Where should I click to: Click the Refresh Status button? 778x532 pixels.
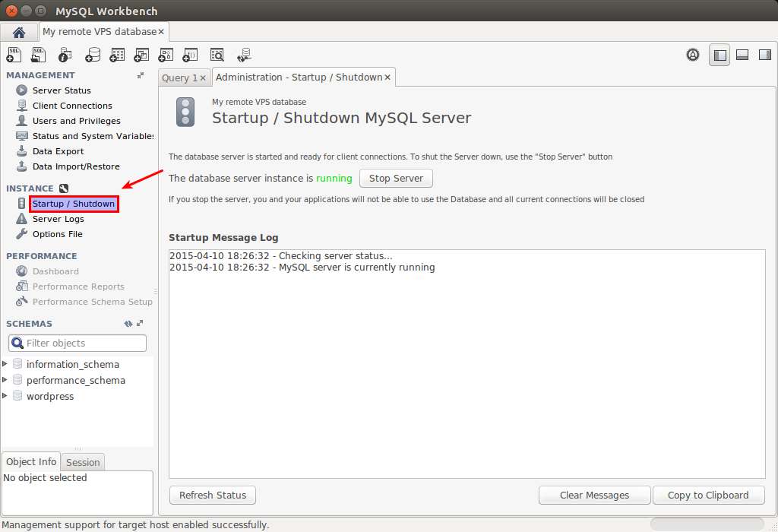point(213,496)
